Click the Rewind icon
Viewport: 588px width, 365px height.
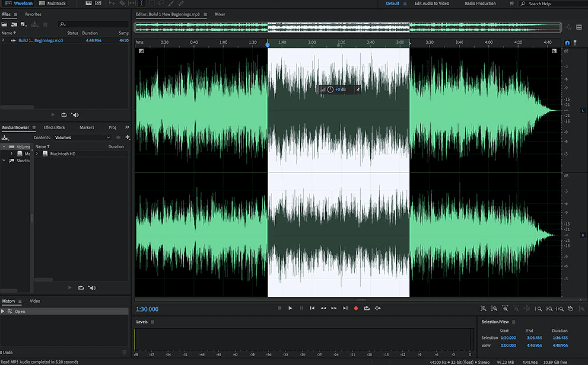pyautogui.click(x=323, y=308)
